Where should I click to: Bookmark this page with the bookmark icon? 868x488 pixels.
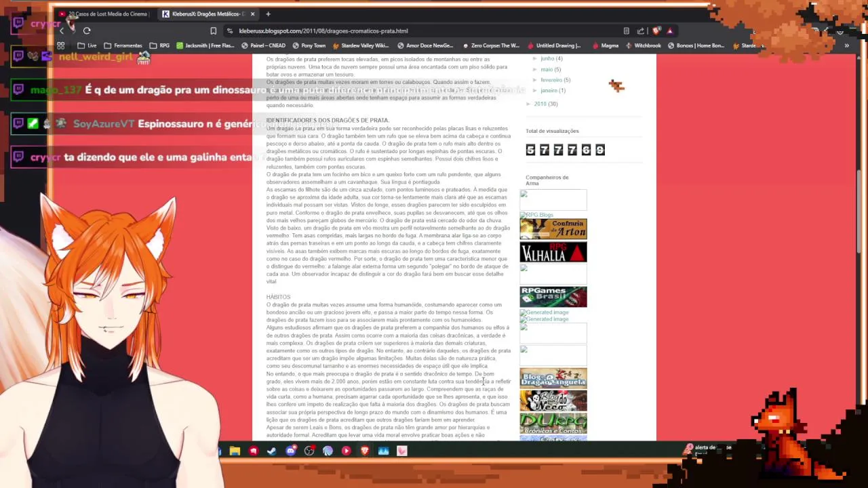[214, 30]
